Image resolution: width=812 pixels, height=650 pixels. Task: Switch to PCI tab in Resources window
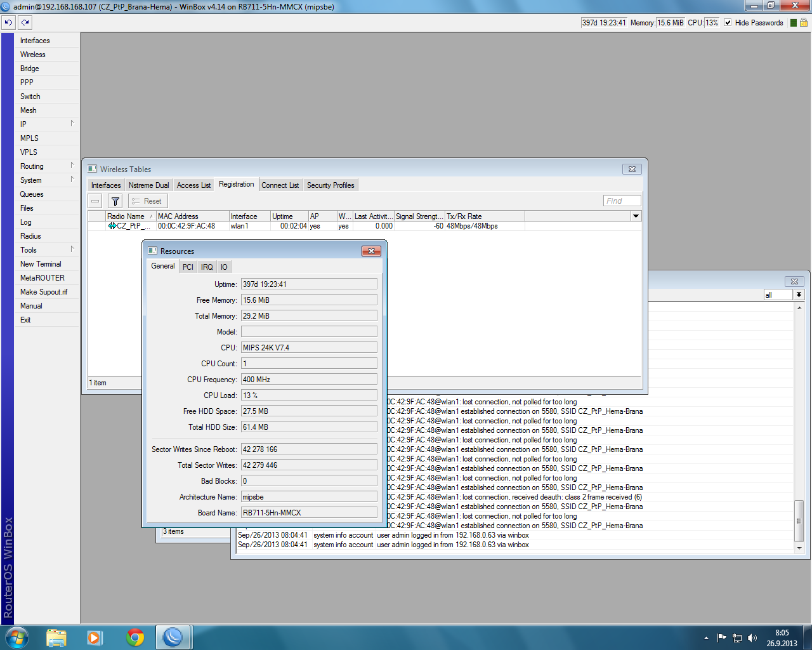pos(188,267)
